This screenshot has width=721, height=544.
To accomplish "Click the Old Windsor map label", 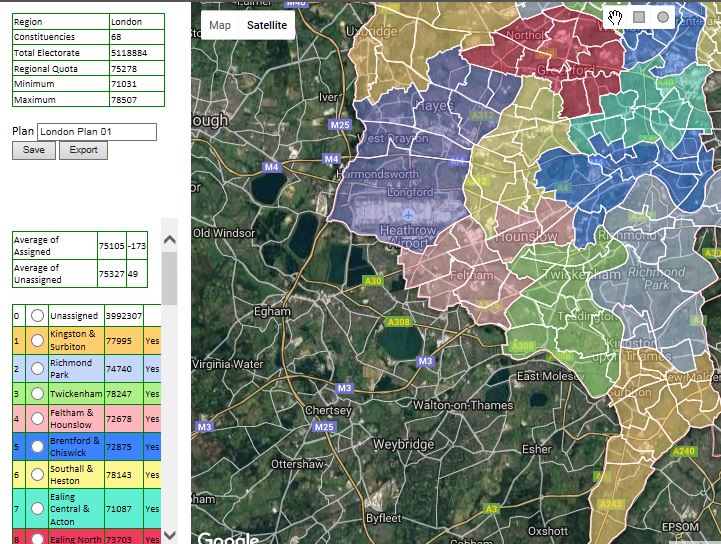I will tap(224, 233).
